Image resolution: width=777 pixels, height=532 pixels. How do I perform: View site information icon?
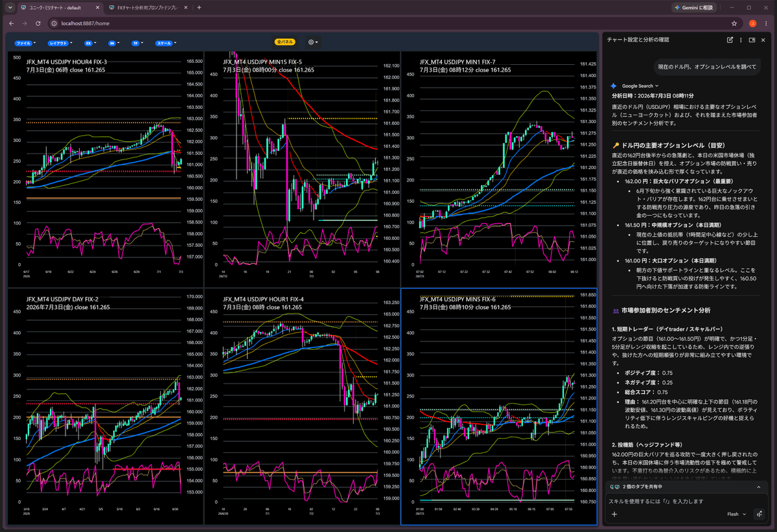pos(54,23)
